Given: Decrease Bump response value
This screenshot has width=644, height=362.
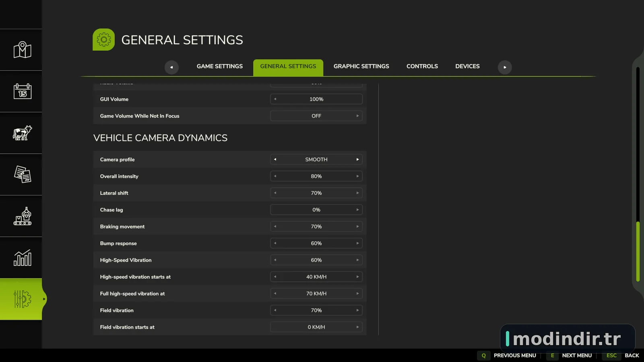Looking at the screenshot, I should (275, 243).
